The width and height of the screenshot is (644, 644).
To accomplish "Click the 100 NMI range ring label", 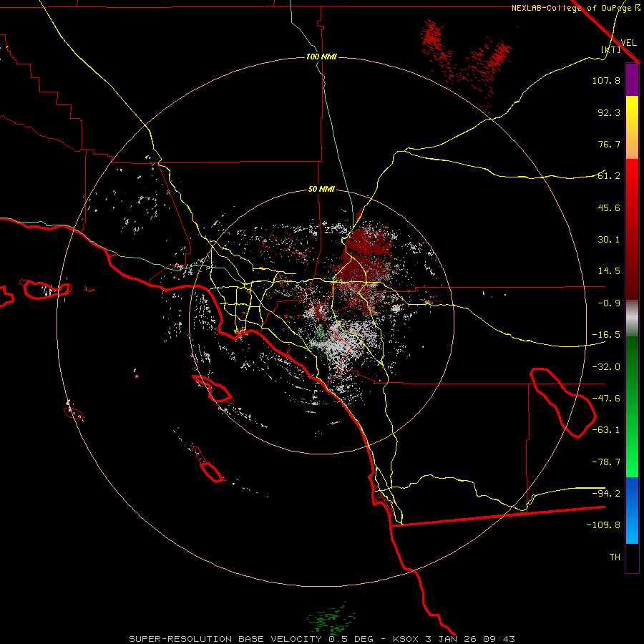I will pyautogui.click(x=321, y=57).
